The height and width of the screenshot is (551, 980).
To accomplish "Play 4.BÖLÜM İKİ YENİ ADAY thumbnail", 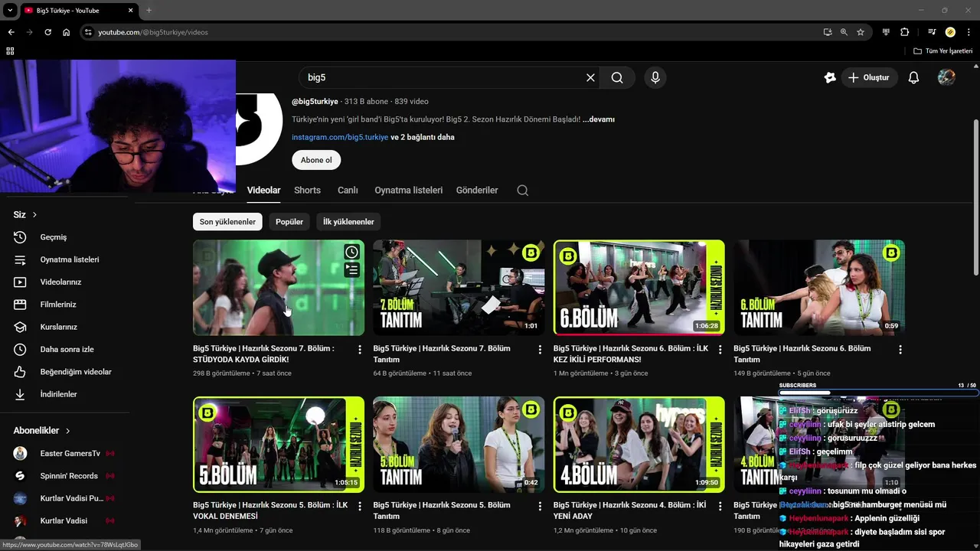I will coord(639,445).
